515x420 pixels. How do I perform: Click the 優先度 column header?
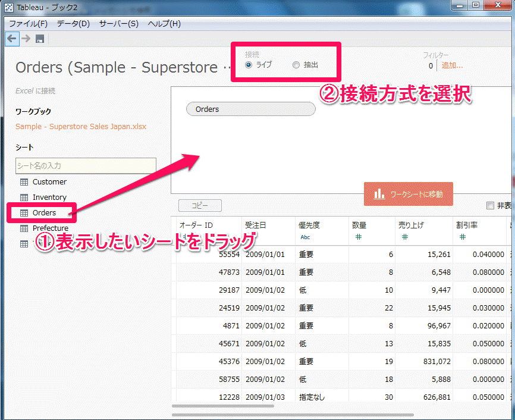[309, 225]
